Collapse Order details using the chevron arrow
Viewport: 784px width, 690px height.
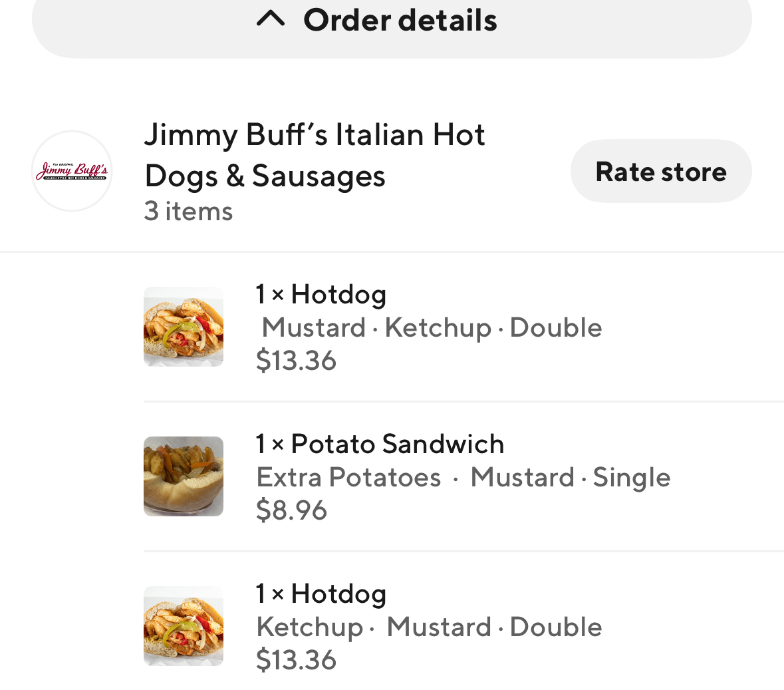[x=271, y=20]
